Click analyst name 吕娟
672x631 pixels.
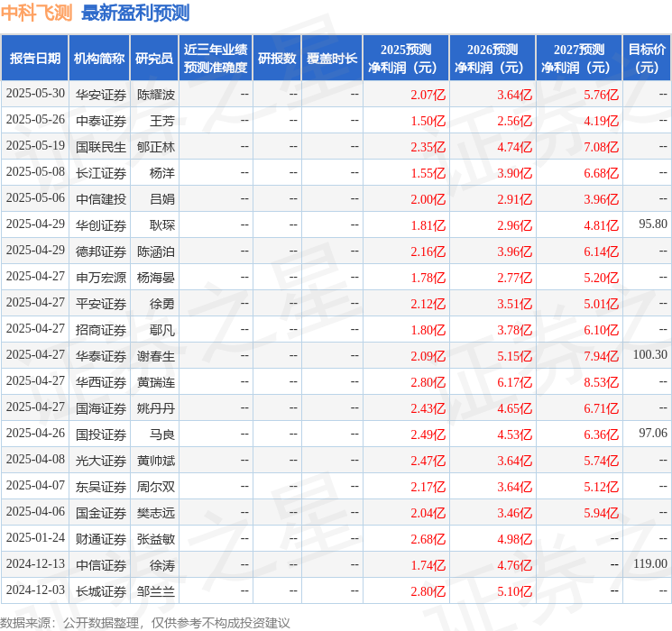pyautogui.click(x=162, y=199)
